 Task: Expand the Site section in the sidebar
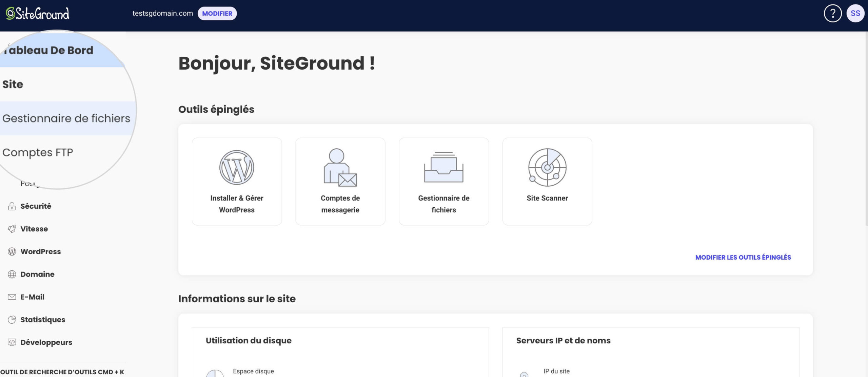point(13,84)
